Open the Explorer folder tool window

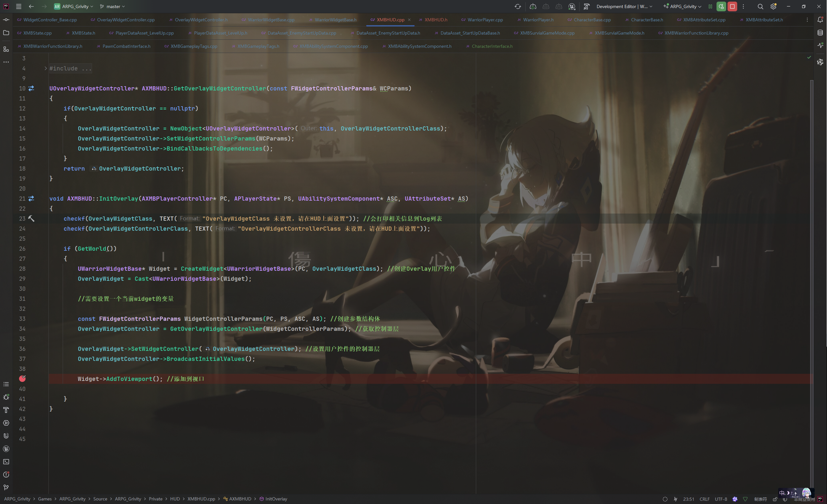pyautogui.click(x=6, y=33)
